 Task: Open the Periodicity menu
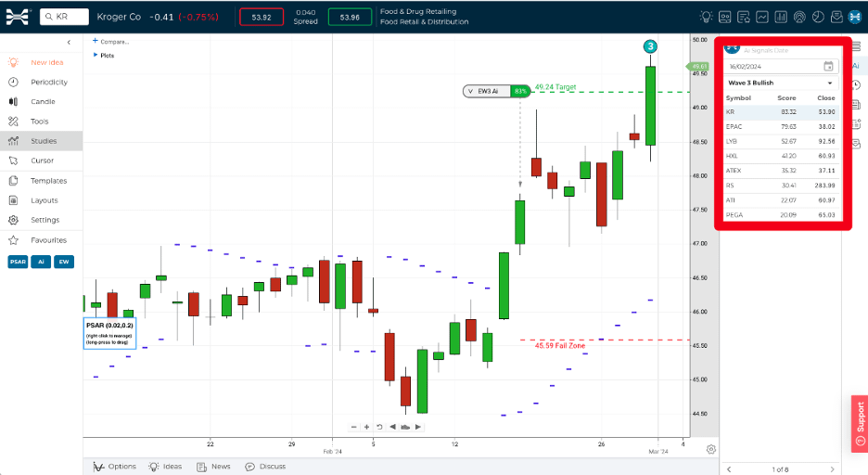click(42, 82)
